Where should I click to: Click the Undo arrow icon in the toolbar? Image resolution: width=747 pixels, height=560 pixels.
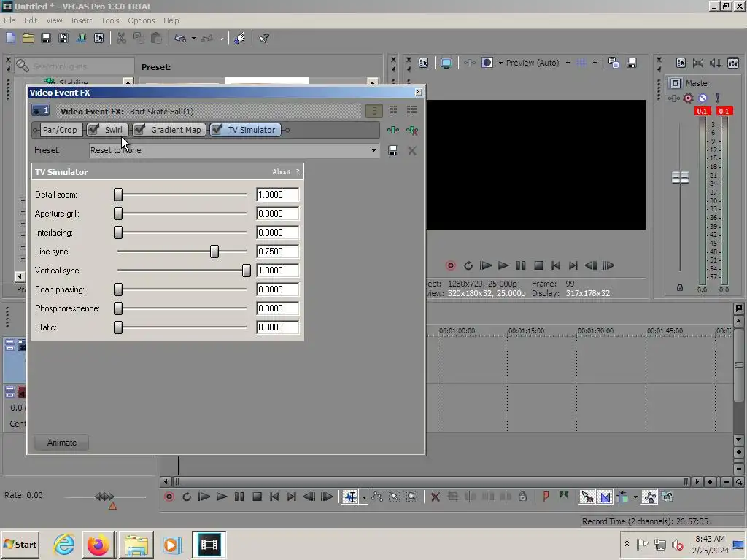pyautogui.click(x=180, y=38)
